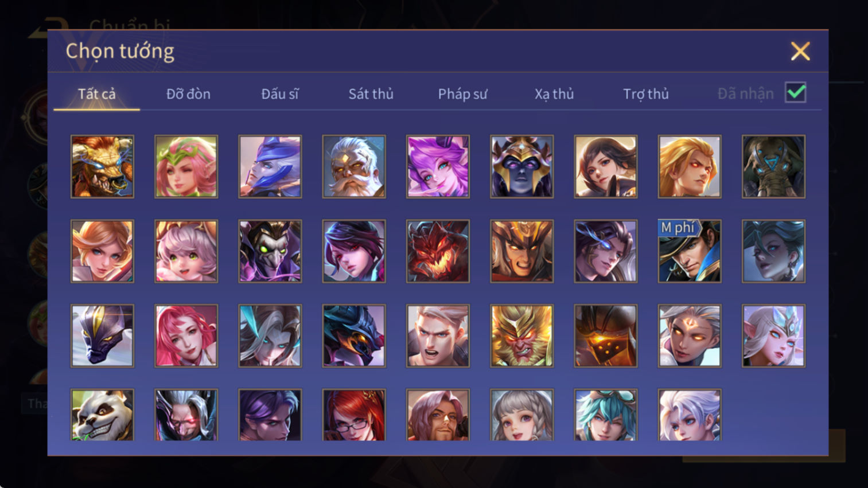Choose the hero marked 'M phí'

[x=690, y=251]
